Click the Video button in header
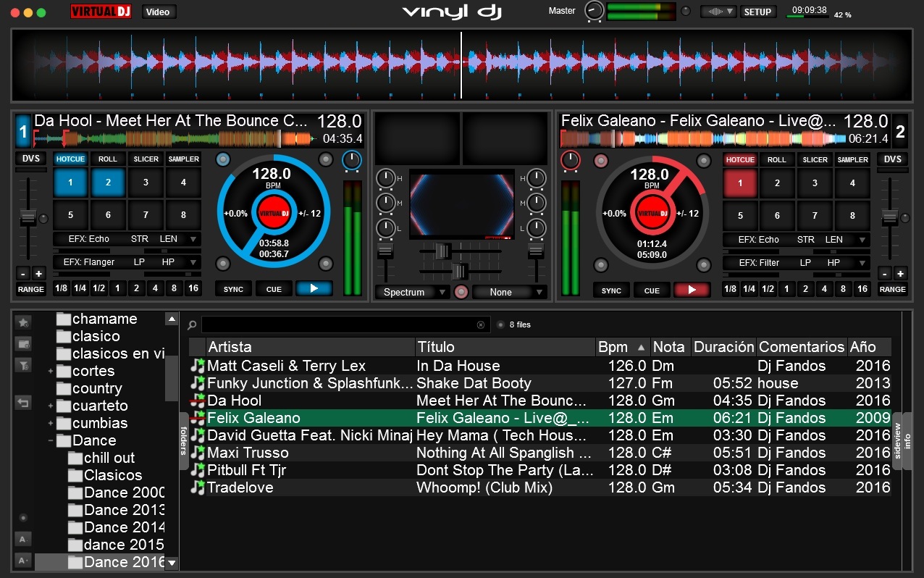Screen dimensions: 924x578 point(159,12)
